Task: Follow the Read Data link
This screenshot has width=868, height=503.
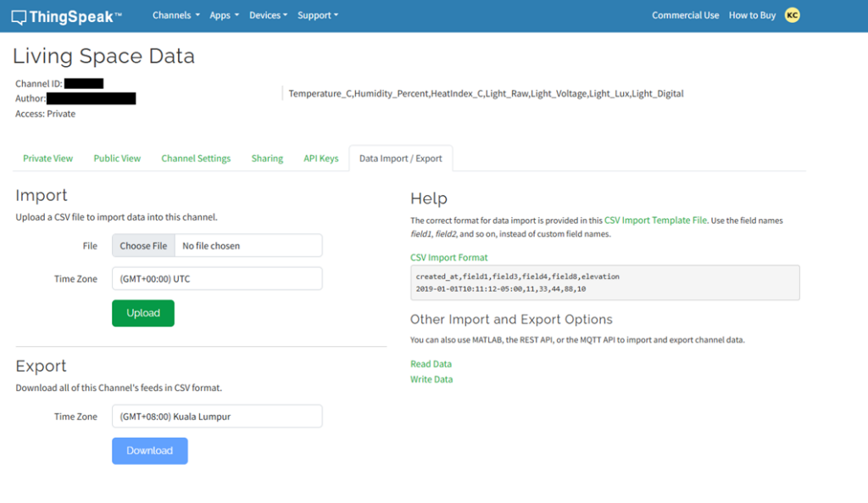Action: pos(431,364)
